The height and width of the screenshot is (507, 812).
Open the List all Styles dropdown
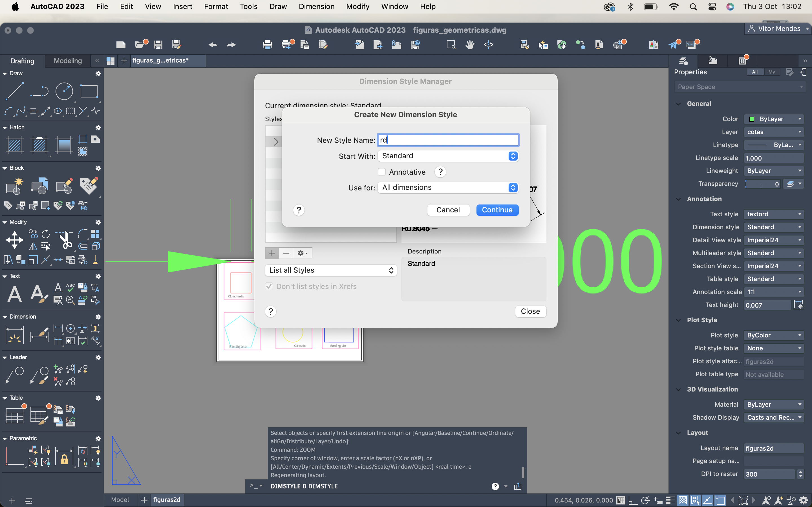(331, 270)
